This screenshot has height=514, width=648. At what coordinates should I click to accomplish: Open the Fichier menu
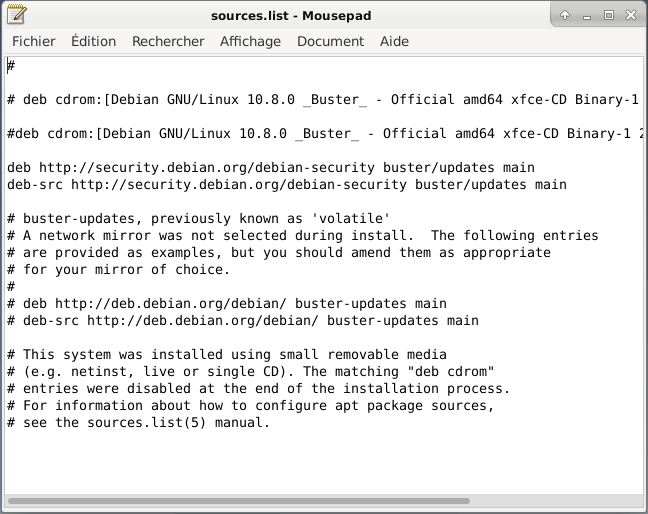click(x=33, y=41)
